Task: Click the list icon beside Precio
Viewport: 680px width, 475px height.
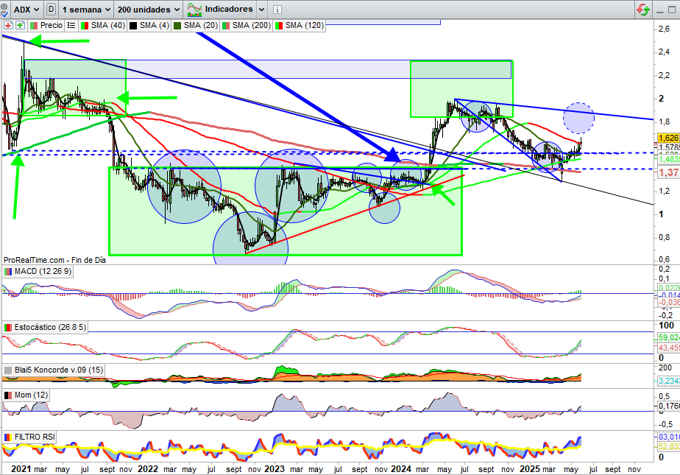Action: [x=71, y=26]
